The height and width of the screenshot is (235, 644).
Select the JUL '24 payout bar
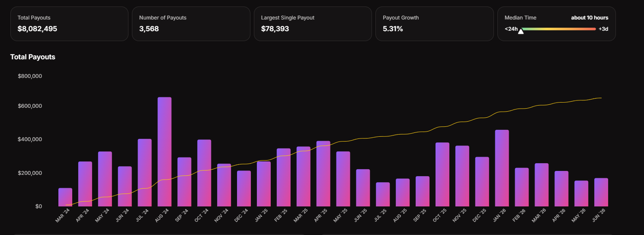145,173
